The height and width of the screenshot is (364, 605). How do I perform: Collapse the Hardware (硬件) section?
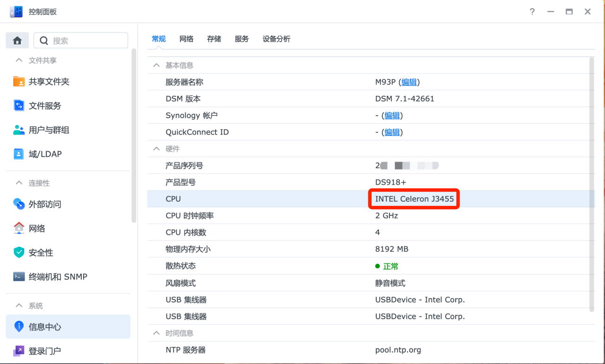pyautogui.click(x=156, y=149)
